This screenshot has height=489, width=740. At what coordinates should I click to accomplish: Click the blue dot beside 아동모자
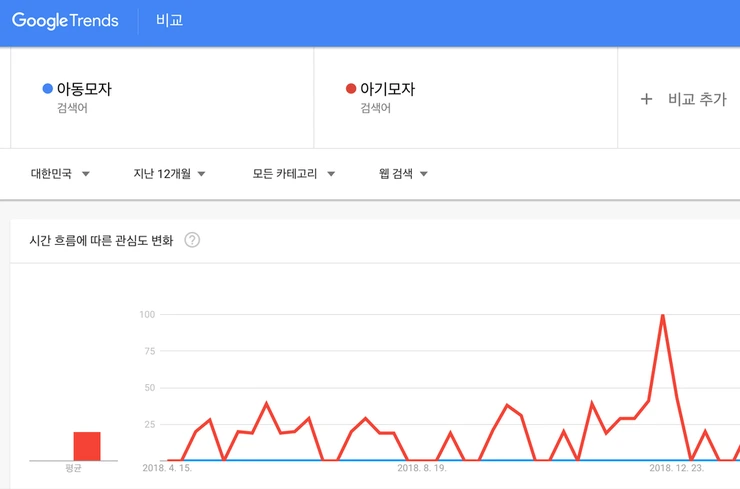[x=47, y=89]
